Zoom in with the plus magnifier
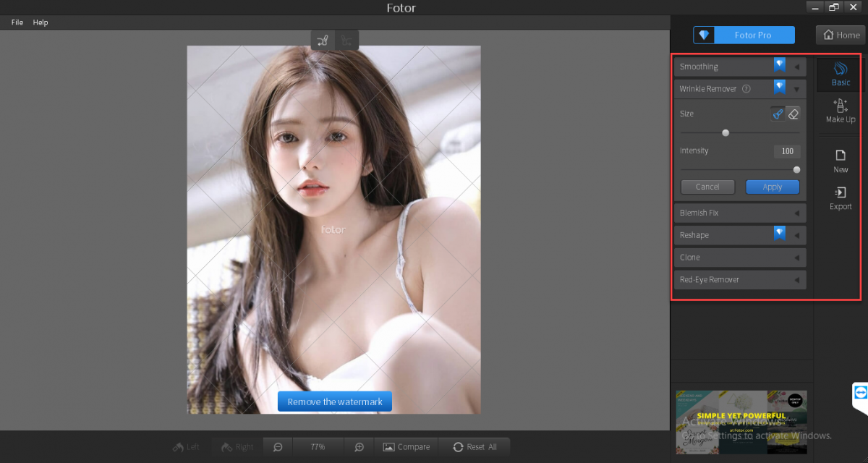Screen dimensions: 868x463 tap(359, 447)
